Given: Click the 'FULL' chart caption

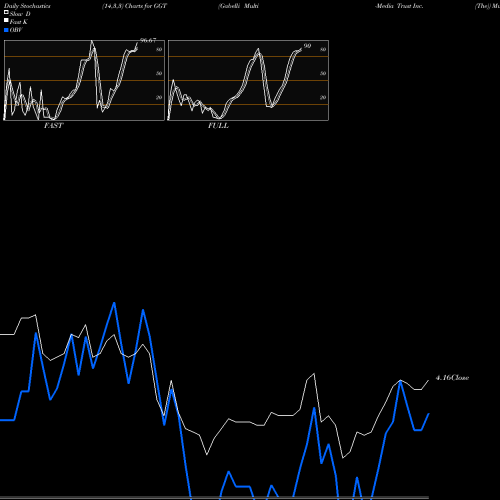Looking at the screenshot, I should [x=218, y=126].
